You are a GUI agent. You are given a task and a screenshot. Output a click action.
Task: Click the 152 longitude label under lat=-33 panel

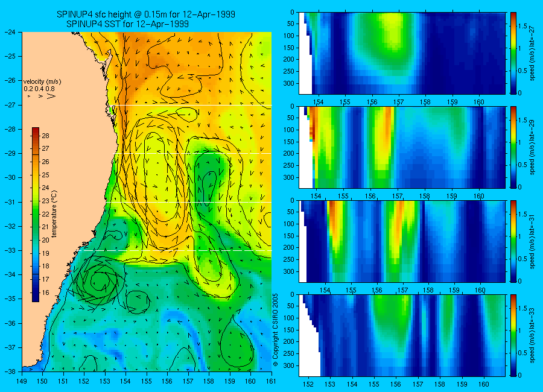pyautogui.click(x=308, y=384)
